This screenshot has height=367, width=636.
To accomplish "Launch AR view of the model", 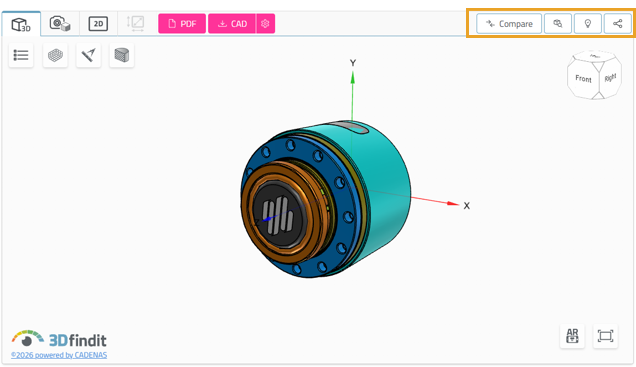I will 572,336.
